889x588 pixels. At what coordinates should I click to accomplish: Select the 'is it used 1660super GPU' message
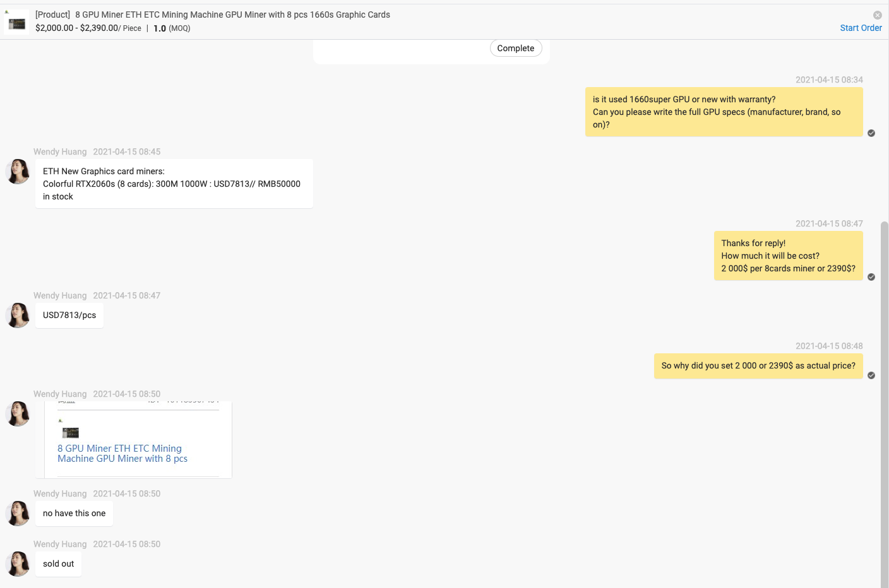724,112
